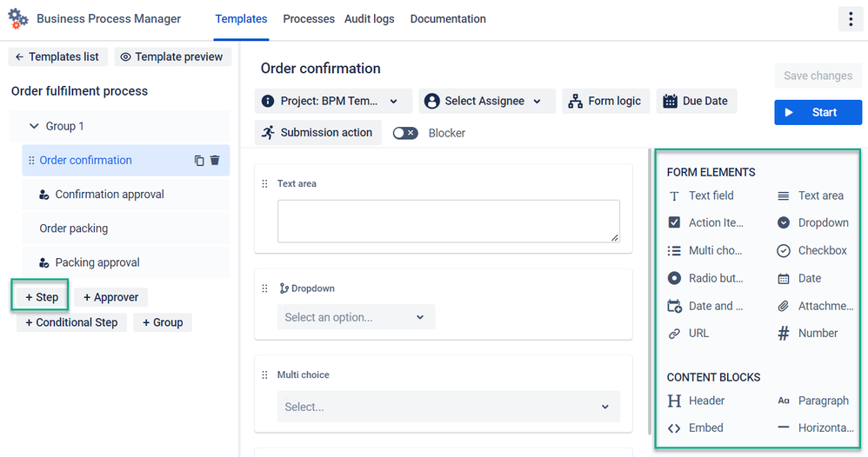Open Form logic settings

(x=605, y=101)
